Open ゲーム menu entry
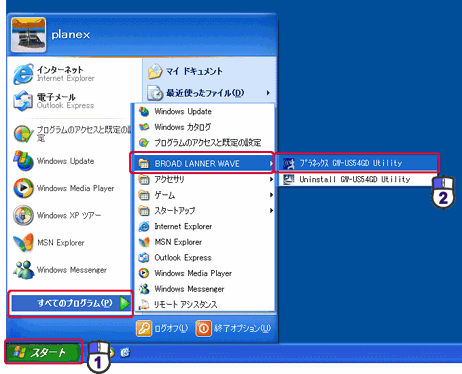This screenshot has height=374, width=462. [x=205, y=195]
